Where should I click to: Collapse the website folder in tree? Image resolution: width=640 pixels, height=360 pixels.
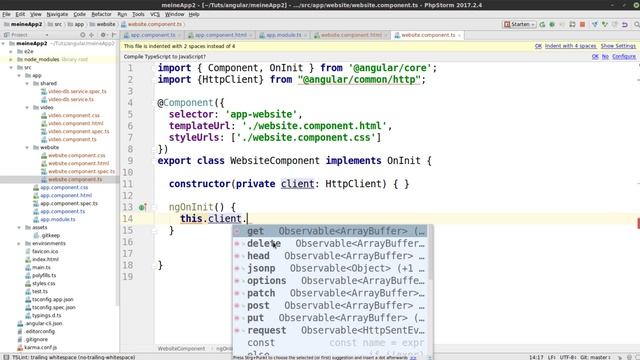click(27, 147)
